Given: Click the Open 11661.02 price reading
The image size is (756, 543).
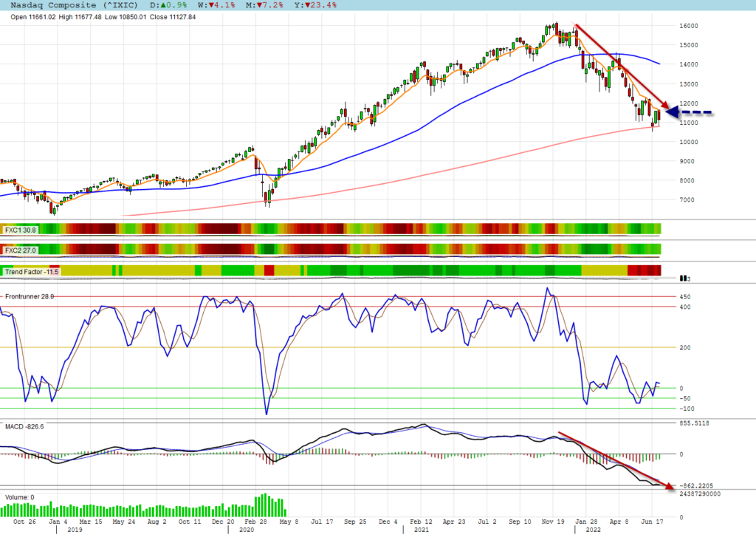Looking at the screenshot, I should click(33, 17).
